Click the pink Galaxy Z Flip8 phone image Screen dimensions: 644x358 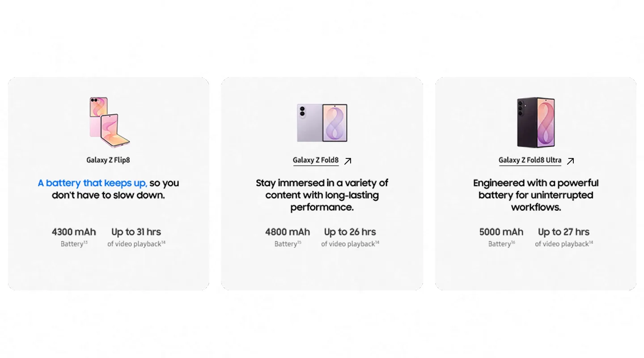(x=110, y=122)
